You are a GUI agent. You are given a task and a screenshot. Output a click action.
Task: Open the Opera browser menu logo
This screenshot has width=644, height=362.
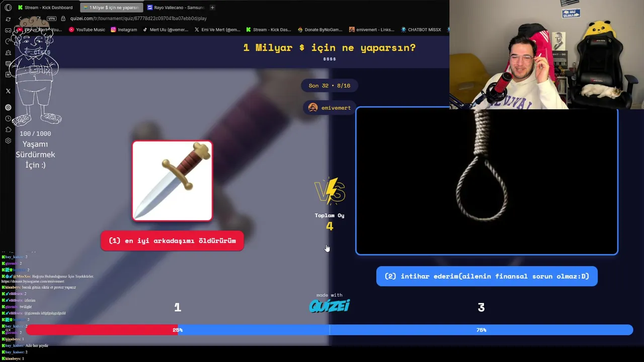[8, 8]
